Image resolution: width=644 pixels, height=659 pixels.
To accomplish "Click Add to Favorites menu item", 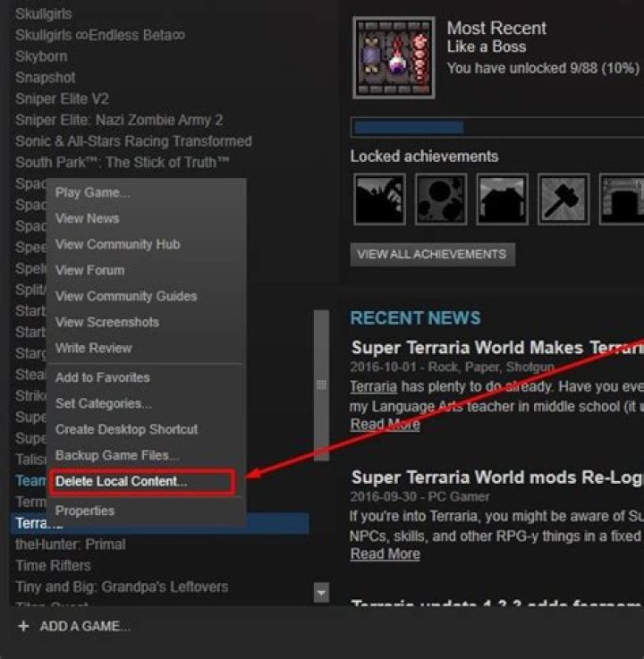I will pyautogui.click(x=103, y=377).
